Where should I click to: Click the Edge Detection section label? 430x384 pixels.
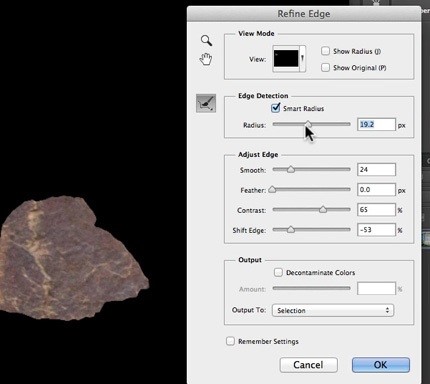pos(263,96)
